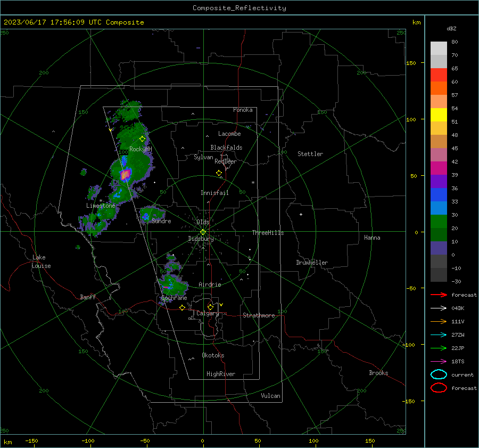Click the yellow diamond marker above RockyMH
The height and width of the screenshot is (448, 479).
[142, 139]
